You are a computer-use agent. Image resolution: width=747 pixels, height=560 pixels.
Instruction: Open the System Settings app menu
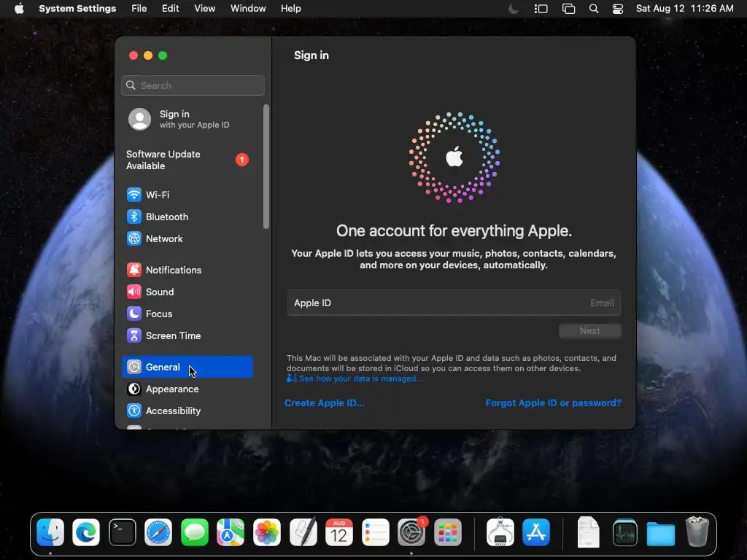[77, 9]
